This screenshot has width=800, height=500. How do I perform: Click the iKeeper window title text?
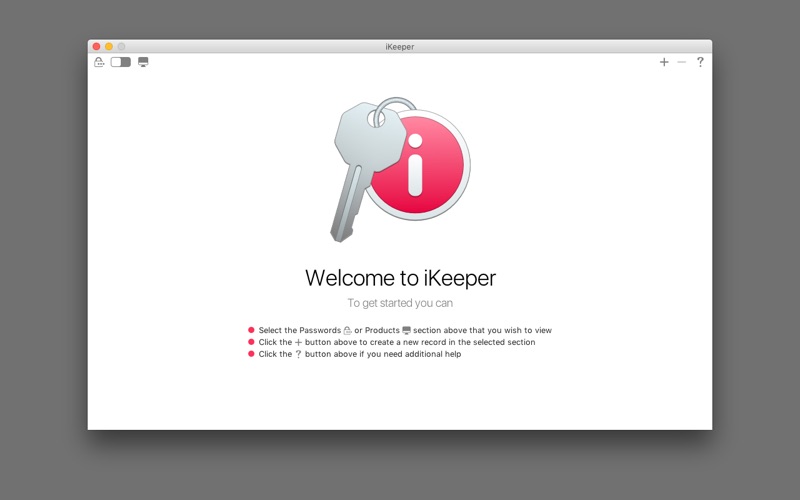coord(400,46)
